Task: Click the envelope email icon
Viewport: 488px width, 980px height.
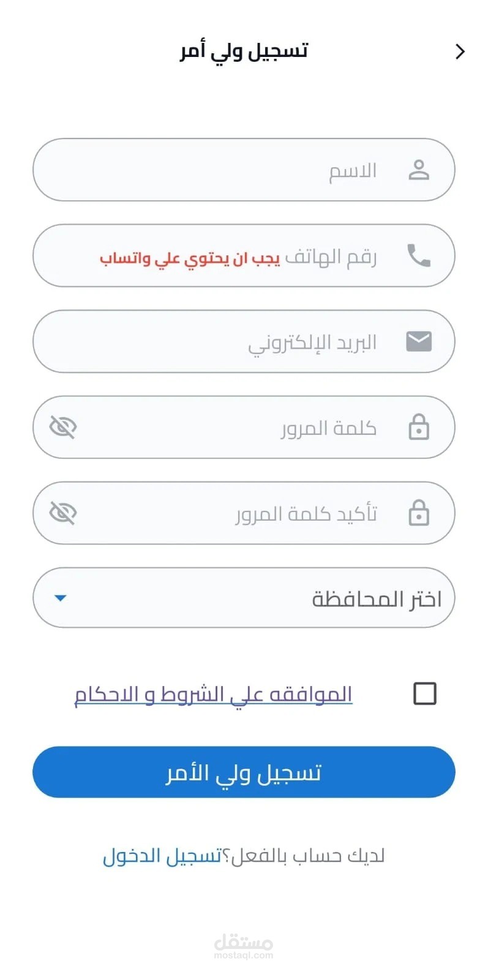Action: pos(419,341)
